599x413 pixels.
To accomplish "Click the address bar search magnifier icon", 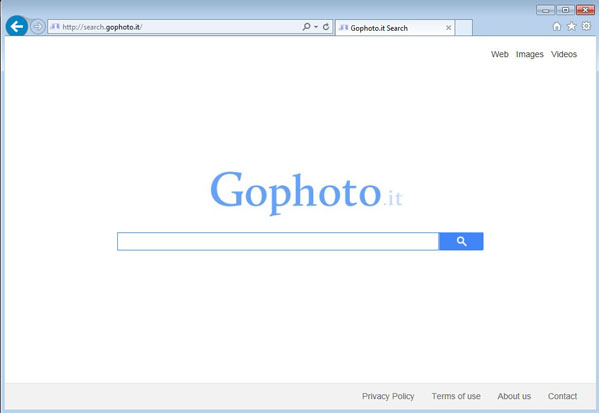I will click(x=306, y=27).
